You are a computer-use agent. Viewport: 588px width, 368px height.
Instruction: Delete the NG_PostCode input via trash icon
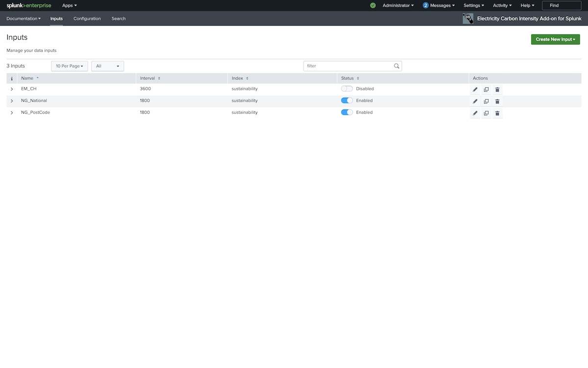tap(497, 113)
